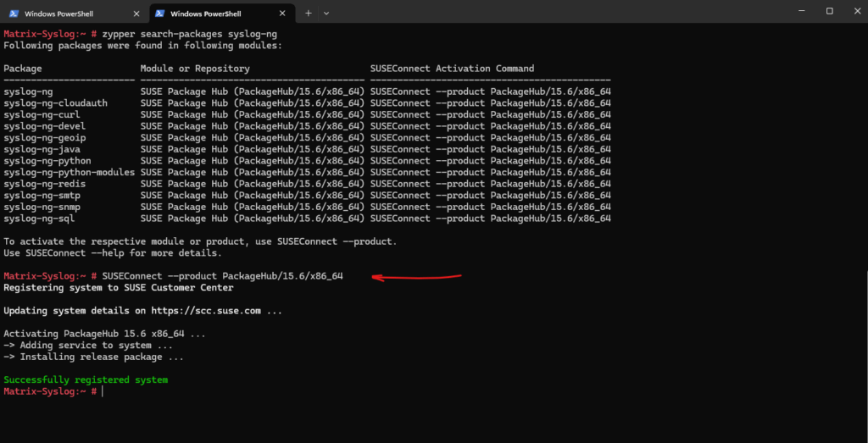Close the terminal window
The height and width of the screenshot is (443, 868).
(858, 10)
